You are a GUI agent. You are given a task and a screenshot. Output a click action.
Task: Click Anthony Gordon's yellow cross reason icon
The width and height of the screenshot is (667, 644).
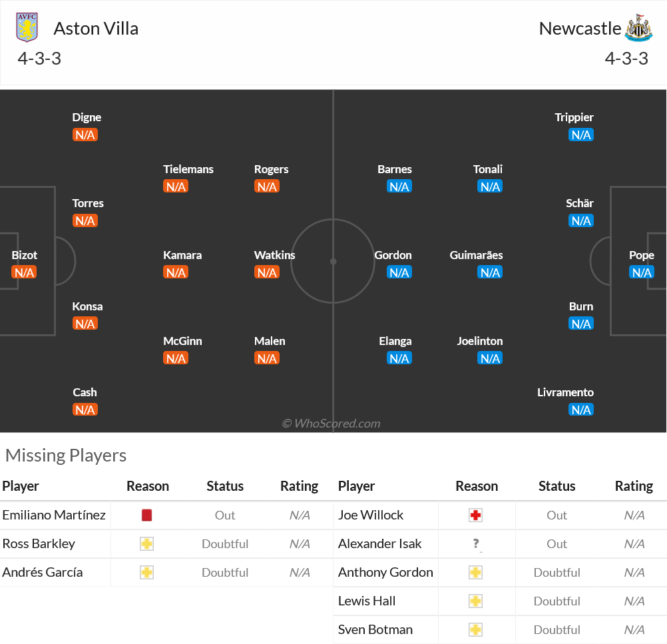point(475,573)
